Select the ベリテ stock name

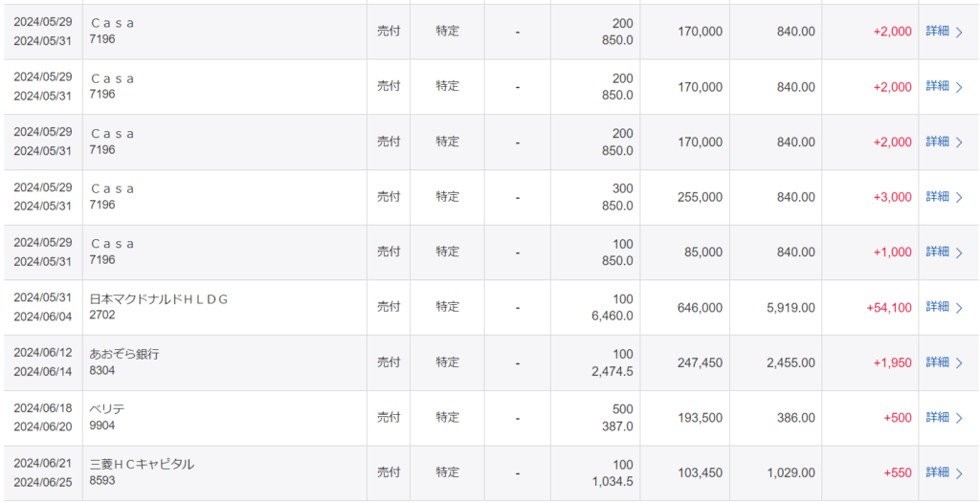click(x=107, y=409)
